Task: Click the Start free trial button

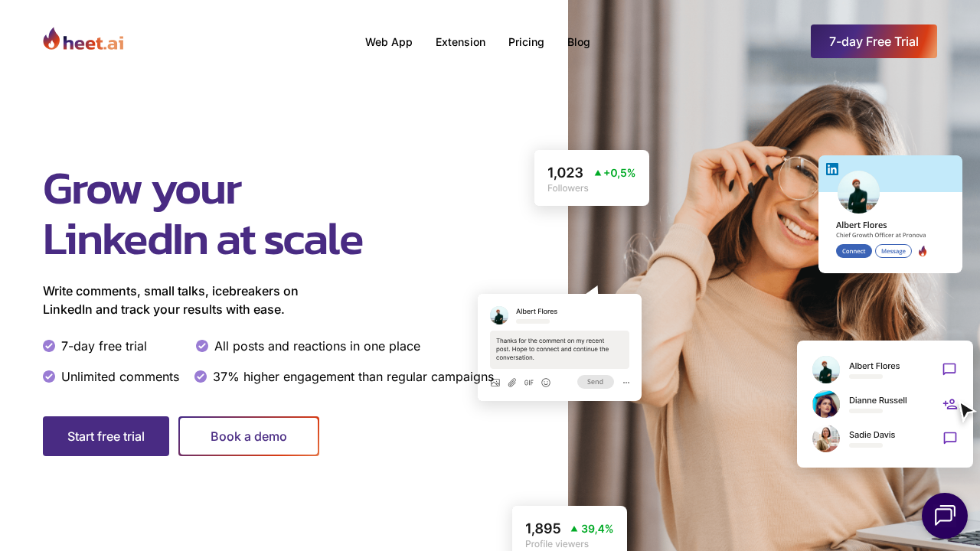Action: 106,436
